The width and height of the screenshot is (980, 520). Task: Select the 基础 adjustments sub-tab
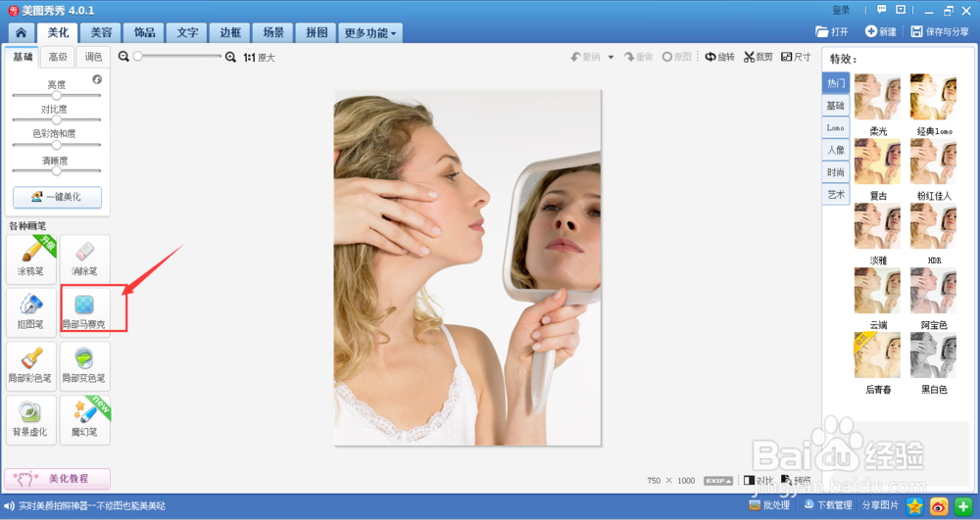coord(23,57)
